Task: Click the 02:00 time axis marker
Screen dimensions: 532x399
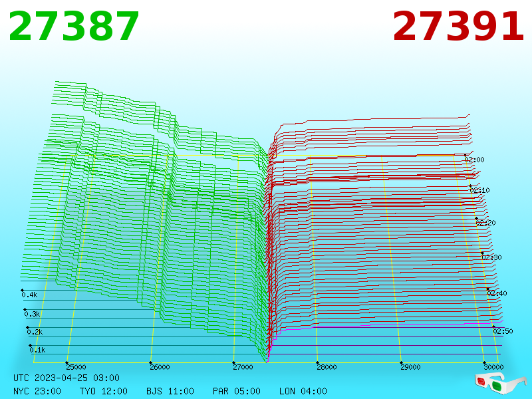Action: (474, 160)
